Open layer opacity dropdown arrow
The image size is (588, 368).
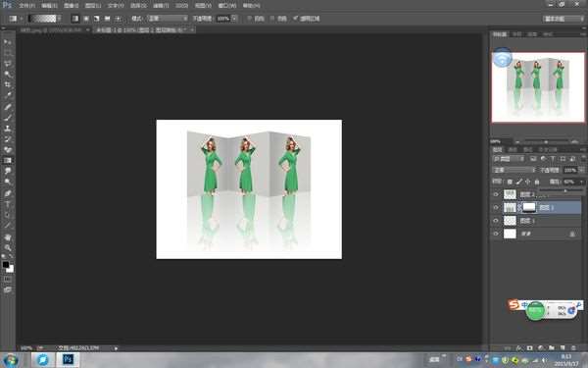coord(581,170)
